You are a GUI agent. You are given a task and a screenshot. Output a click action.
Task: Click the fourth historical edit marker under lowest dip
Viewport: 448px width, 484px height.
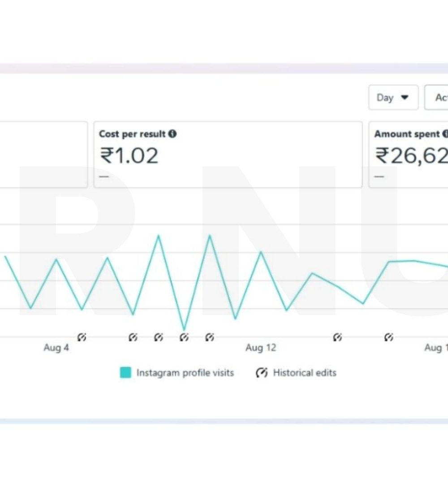click(x=184, y=337)
